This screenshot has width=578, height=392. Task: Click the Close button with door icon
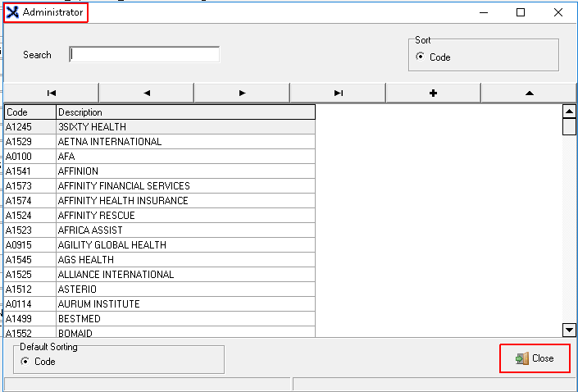click(x=535, y=358)
